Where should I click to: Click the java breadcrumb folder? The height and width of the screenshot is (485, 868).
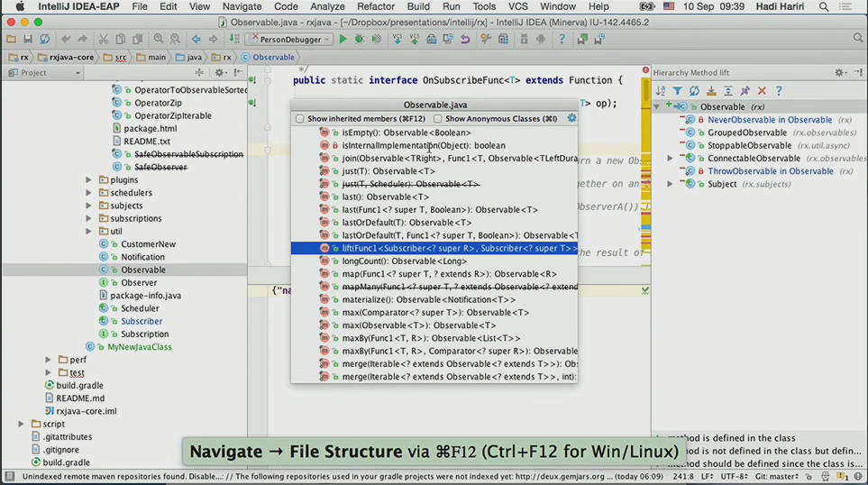click(x=188, y=57)
